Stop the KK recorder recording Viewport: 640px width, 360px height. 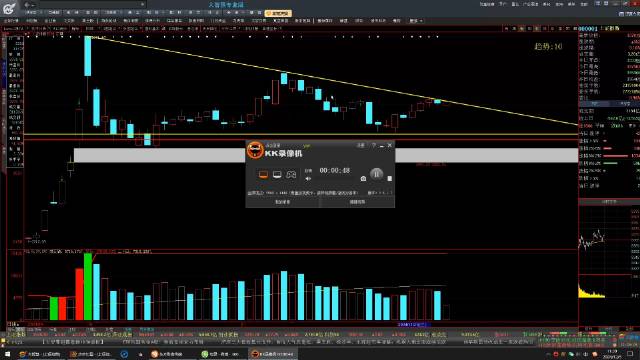click(x=389, y=178)
